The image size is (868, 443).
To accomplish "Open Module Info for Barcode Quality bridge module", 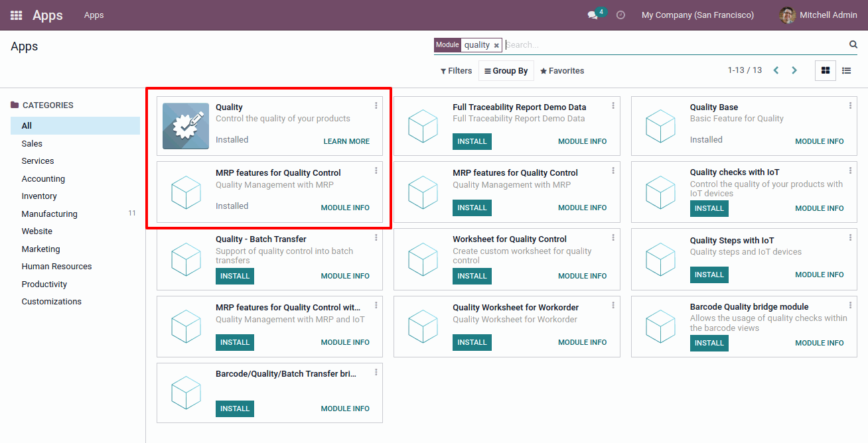I will (x=820, y=343).
